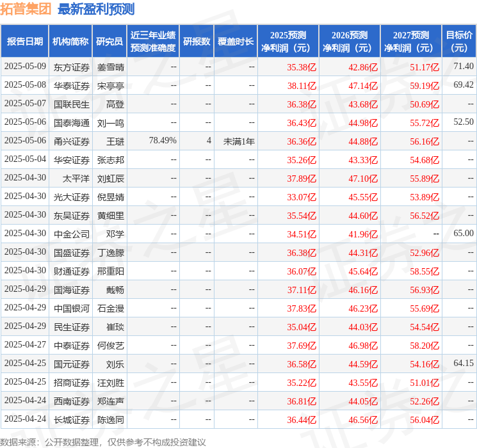Image resolution: width=477 pixels, height=448 pixels.
Task: Select the 报告日期 column header
Action: [x=24, y=42]
